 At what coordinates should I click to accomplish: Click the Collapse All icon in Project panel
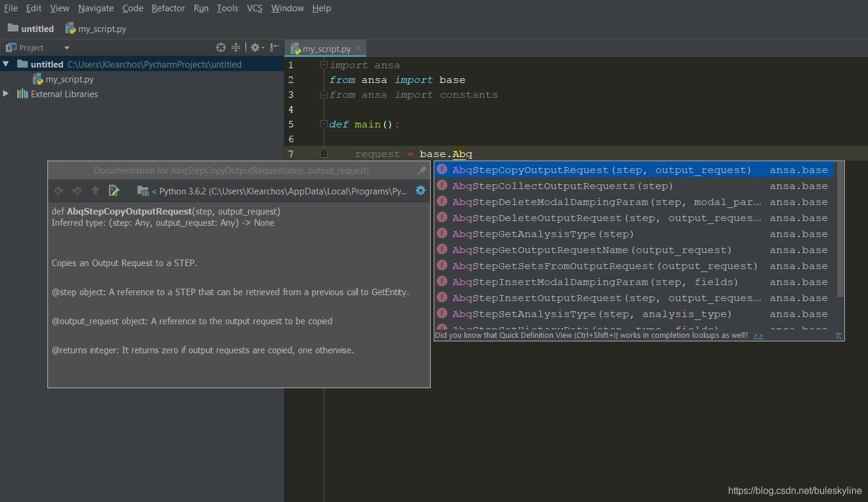click(x=236, y=47)
